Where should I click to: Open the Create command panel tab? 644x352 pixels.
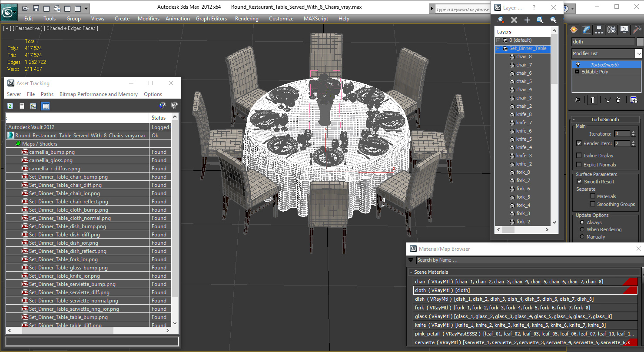(x=574, y=30)
